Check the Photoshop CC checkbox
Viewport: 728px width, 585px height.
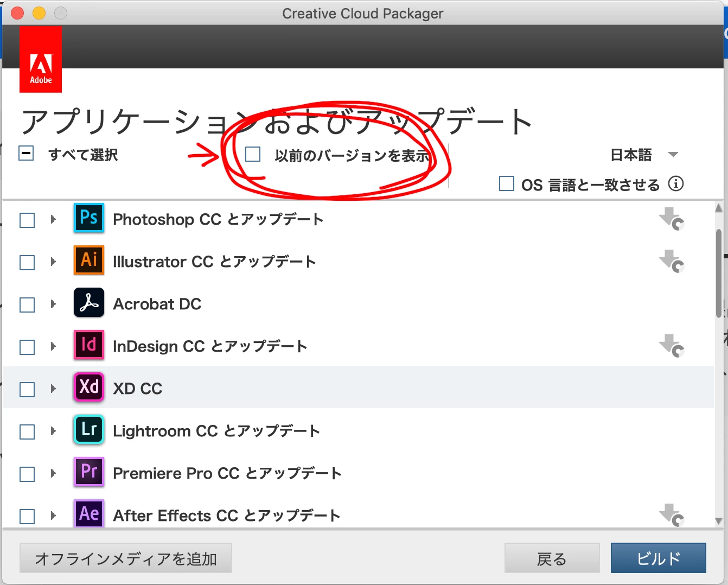[x=27, y=220]
